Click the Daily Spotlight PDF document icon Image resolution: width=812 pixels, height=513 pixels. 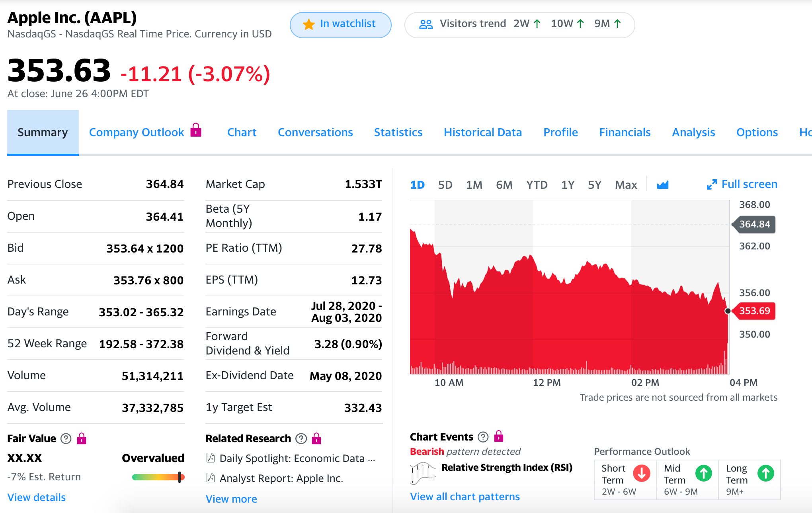click(x=211, y=458)
